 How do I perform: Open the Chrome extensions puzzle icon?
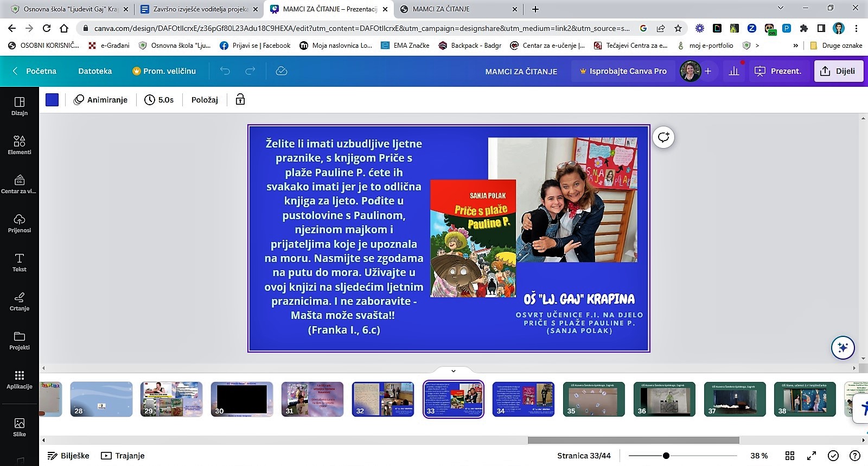804,28
